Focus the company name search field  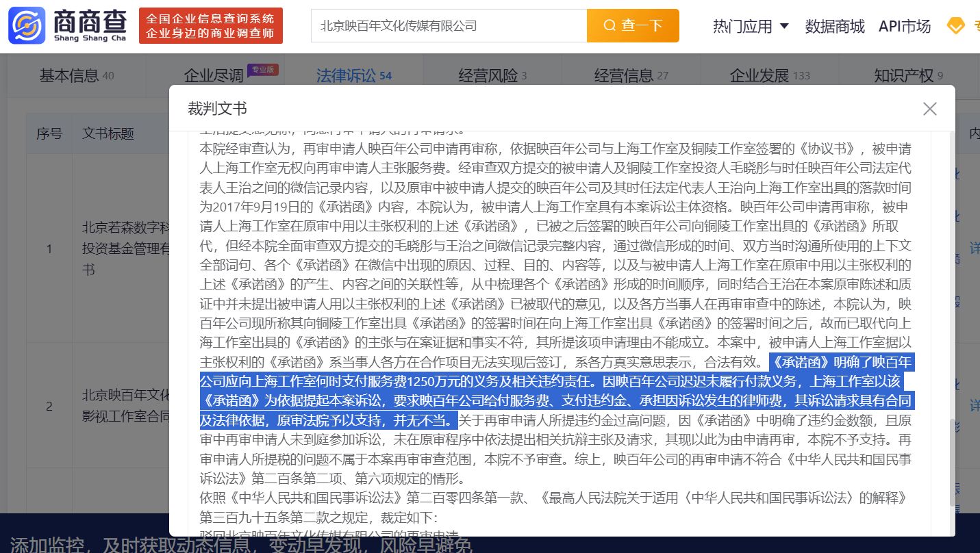(x=449, y=26)
